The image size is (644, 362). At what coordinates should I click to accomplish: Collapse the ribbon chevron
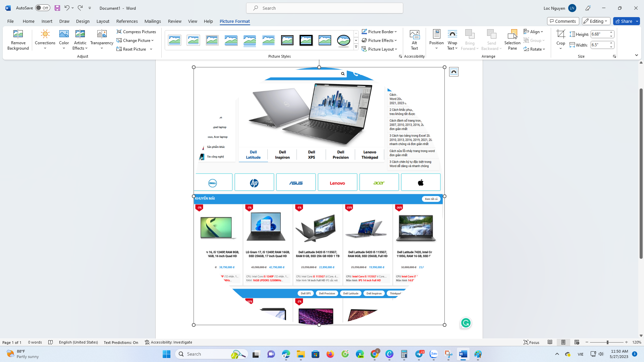[636, 55]
